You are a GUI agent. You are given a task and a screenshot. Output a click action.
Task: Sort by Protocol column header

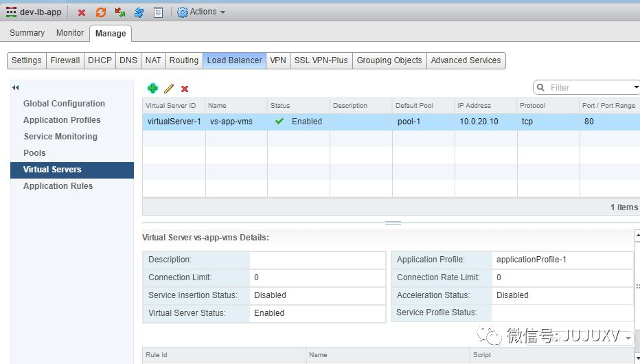coord(548,105)
